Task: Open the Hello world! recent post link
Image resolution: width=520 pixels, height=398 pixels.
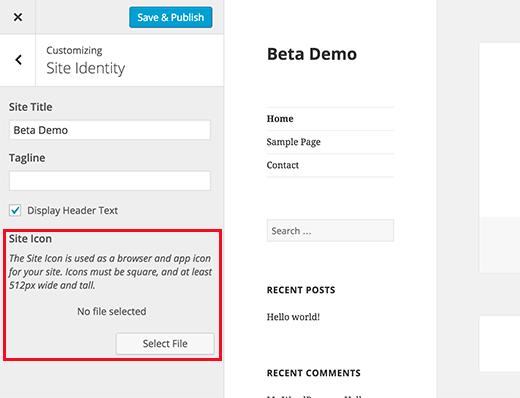Action: 293,317
